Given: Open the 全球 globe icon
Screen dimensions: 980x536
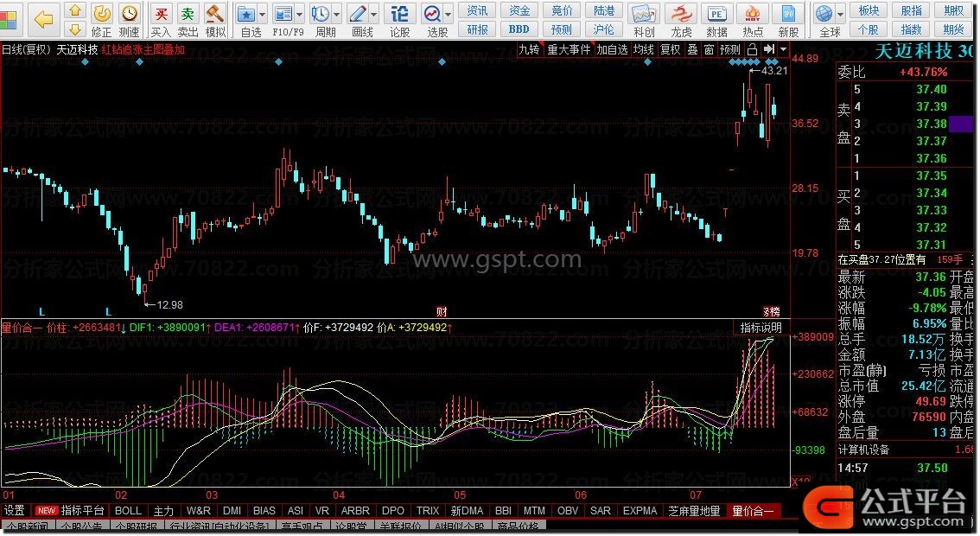Looking at the screenshot, I should tap(824, 14).
